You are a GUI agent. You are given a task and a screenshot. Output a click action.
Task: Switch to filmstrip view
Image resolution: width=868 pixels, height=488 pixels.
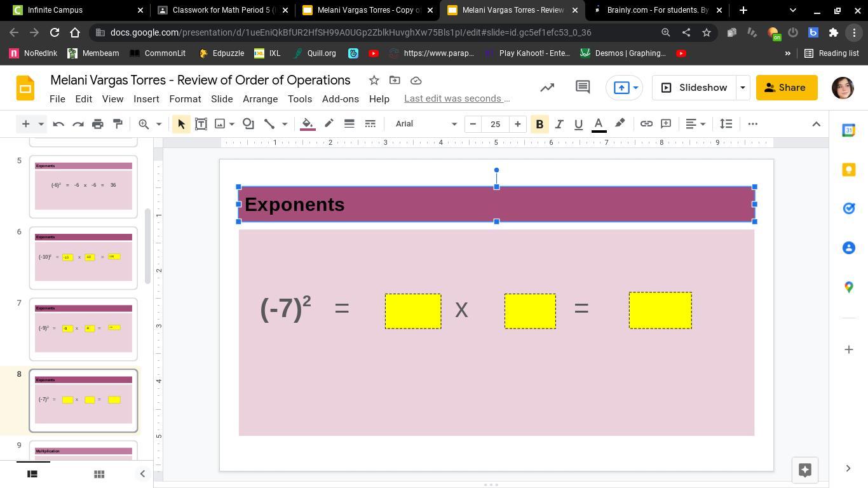pos(32,474)
